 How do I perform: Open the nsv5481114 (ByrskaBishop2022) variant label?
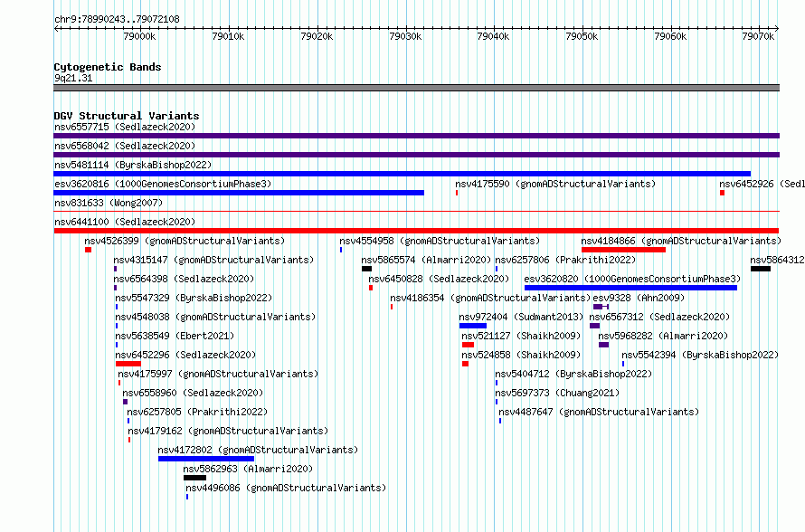[133, 165]
